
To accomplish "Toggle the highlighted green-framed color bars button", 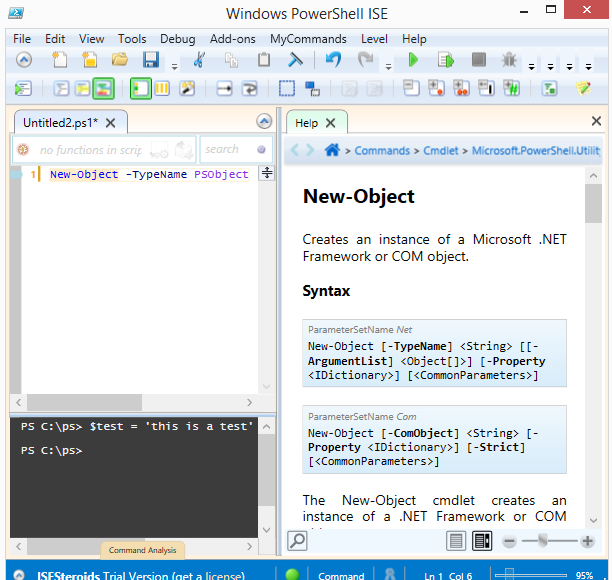I will 103,89.
